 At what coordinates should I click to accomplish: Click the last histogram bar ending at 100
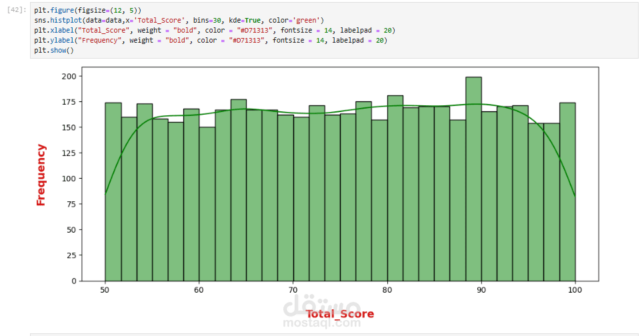(567, 192)
